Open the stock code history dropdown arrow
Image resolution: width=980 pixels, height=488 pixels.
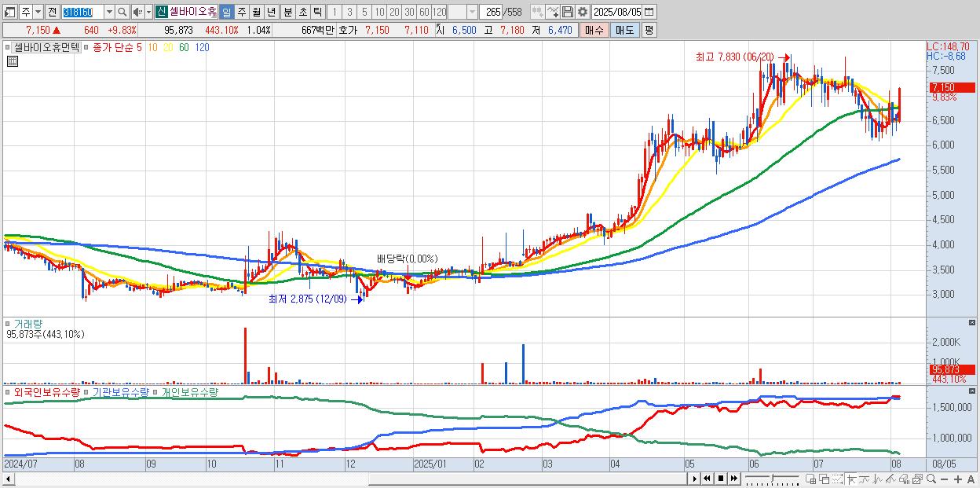tap(109, 12)
